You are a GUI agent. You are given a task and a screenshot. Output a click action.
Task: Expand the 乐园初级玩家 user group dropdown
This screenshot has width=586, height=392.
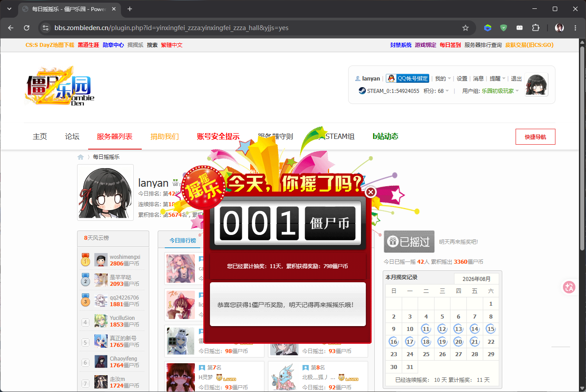click(500, 91)
